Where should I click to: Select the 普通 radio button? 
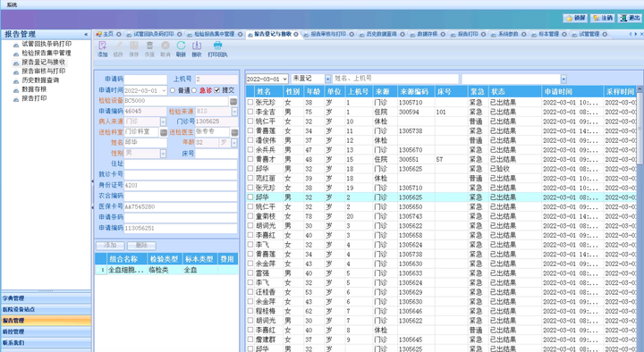(173, 90)
